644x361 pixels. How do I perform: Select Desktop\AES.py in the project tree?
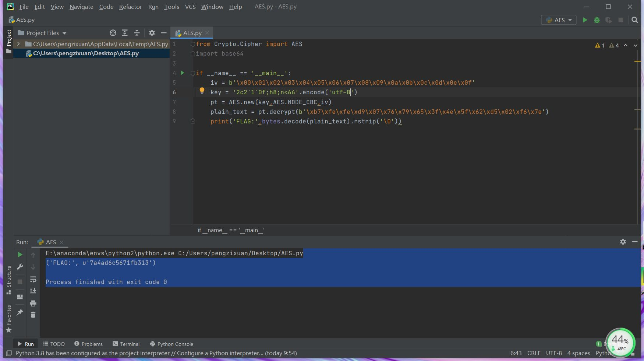pyautogui.click(x=86, y=53)
